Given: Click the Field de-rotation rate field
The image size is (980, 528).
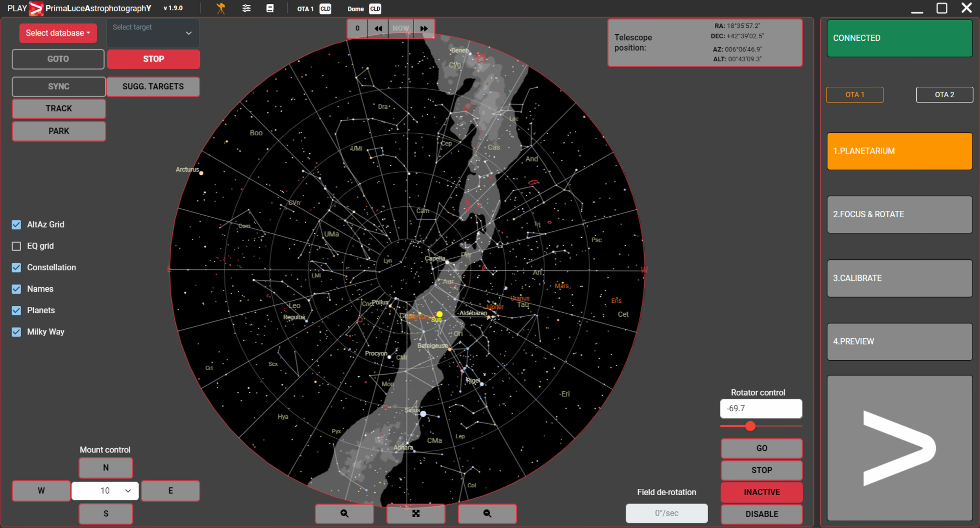Looking at the screenshot, I should pos(666,513).
